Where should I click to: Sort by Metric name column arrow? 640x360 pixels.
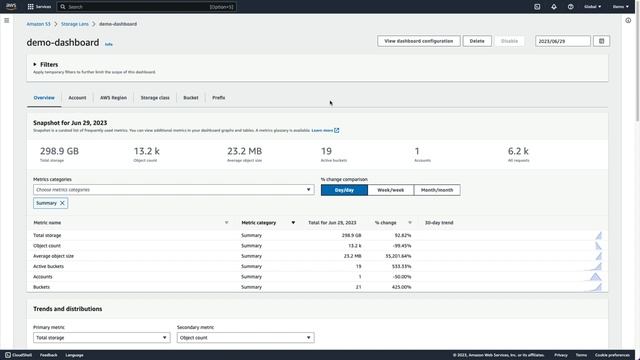pyautogui.click(x=227, y=223)
